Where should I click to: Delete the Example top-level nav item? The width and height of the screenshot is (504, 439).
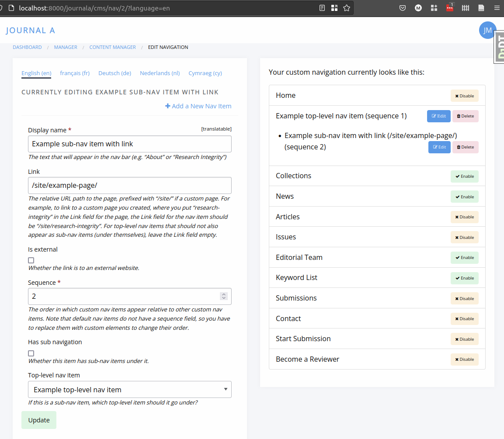pos(466,116)
